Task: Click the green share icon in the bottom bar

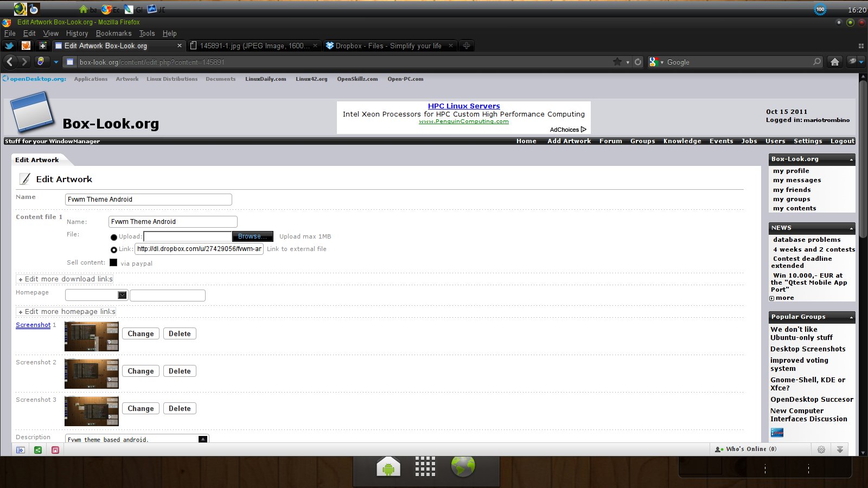Action: pos(38,450)
